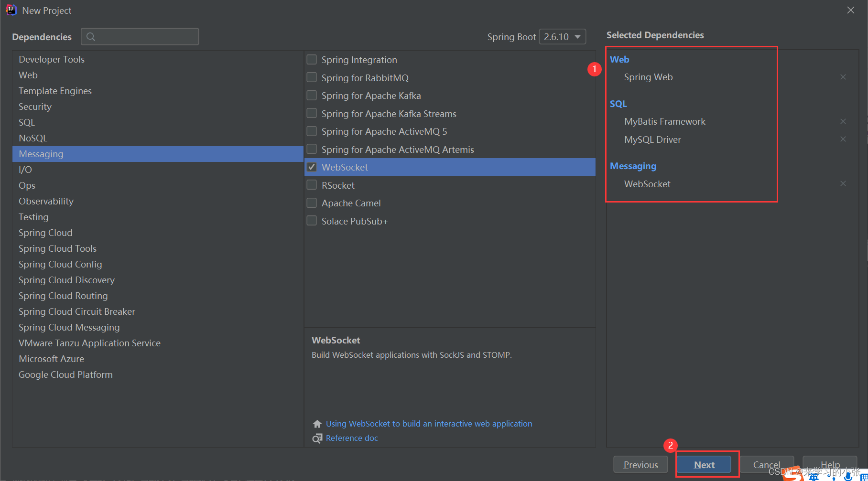This screenshot has width=868, height=481.
Task: Cancel the New Project wizard
Action: pos(767,465)
